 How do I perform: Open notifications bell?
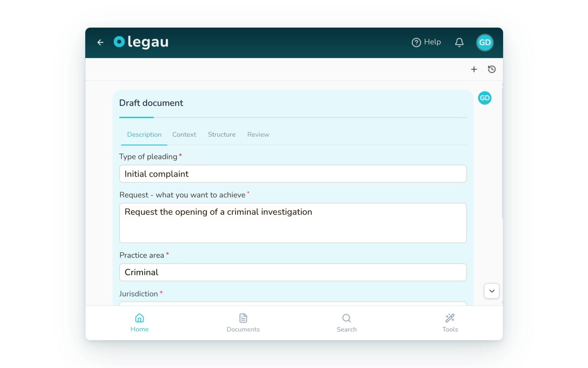point(459,42)
